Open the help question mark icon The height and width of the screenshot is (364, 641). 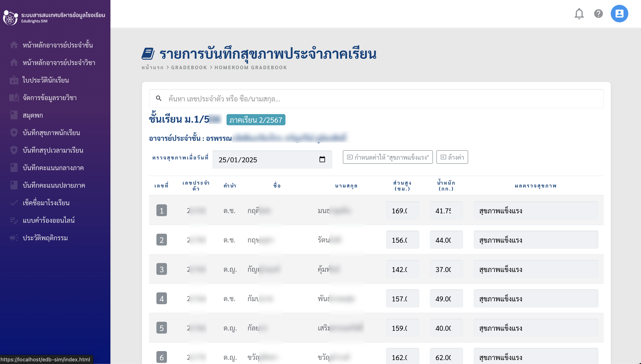[x=598, y=14]
